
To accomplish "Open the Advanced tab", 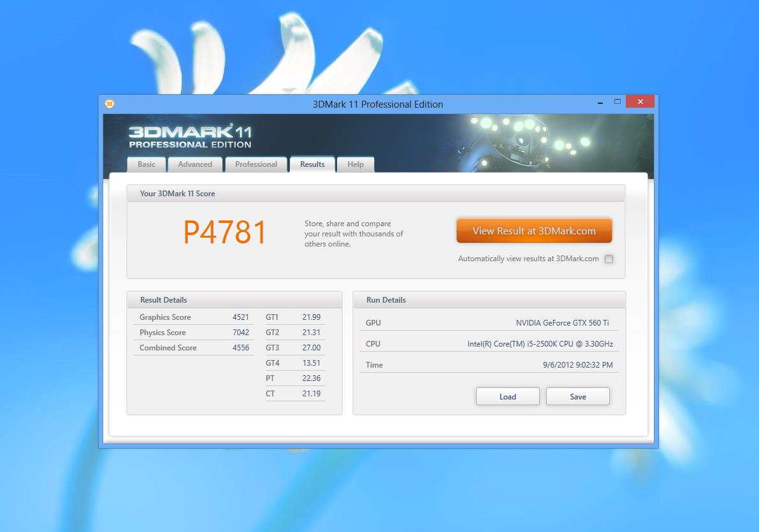I will click(195, 164).
